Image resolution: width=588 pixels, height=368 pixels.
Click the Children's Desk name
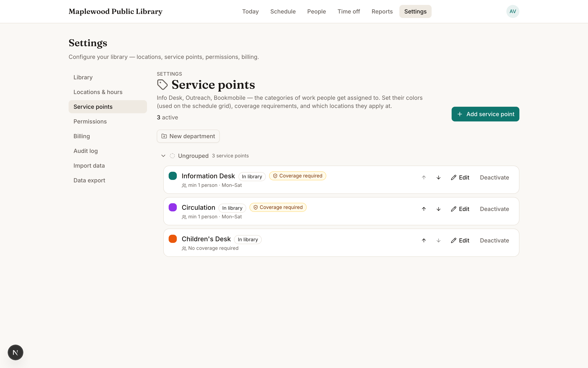click(x=206, y=239)
